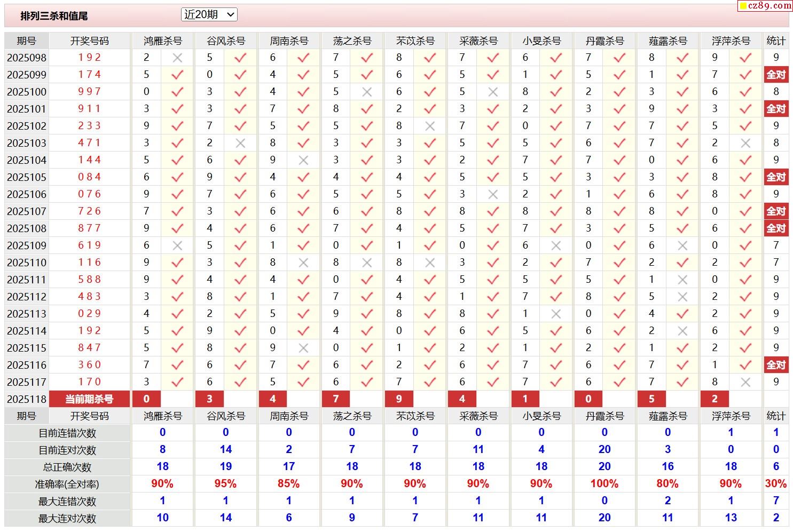This screenshot has height=532, width=793.
Task: Select period number 2025098
Action: coord(27,58)
